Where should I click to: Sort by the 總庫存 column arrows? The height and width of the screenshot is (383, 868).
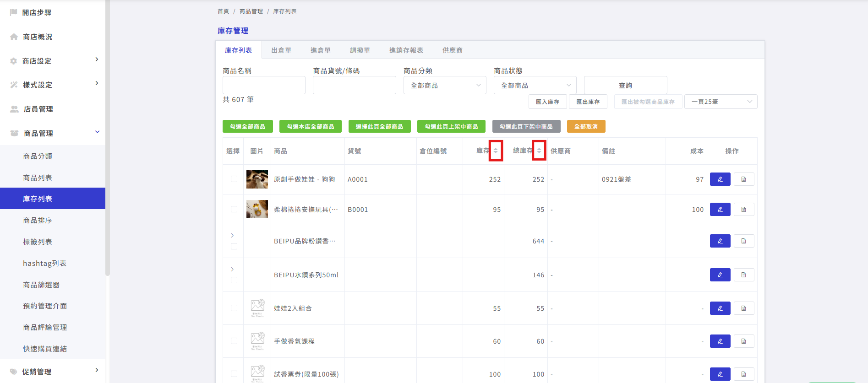539,151
